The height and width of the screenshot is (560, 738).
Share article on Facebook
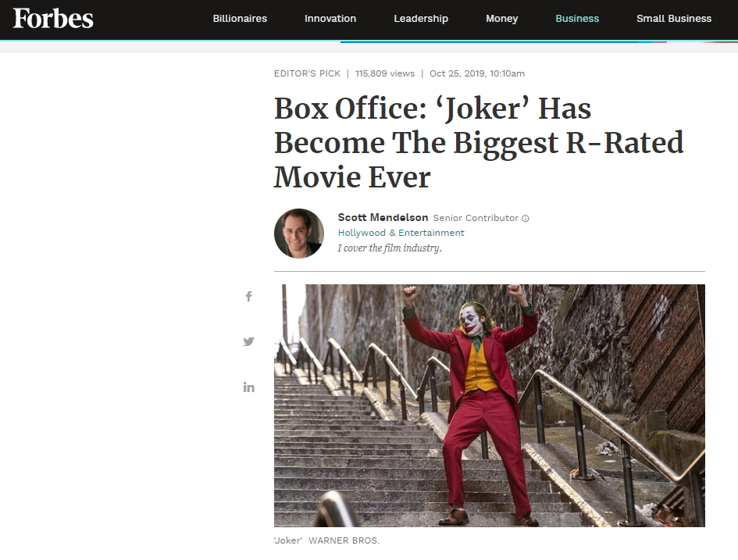click(x=248, y=296)
